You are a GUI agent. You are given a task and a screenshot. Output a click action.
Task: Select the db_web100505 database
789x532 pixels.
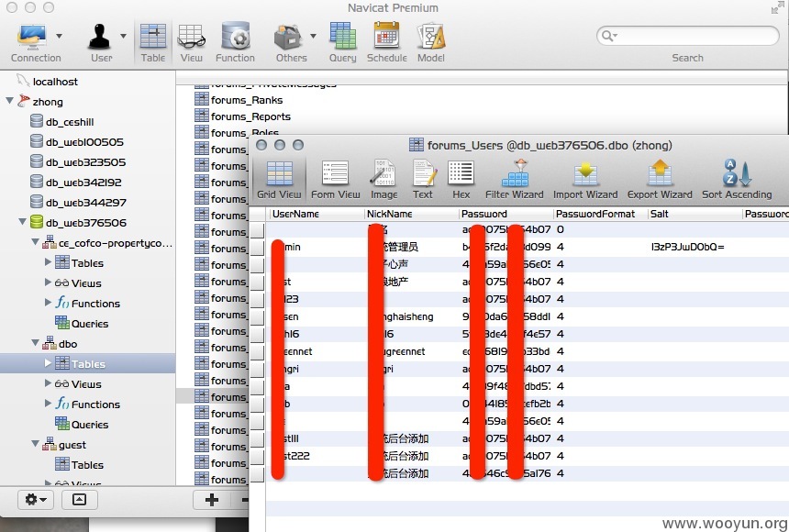[x=84, y=142]
